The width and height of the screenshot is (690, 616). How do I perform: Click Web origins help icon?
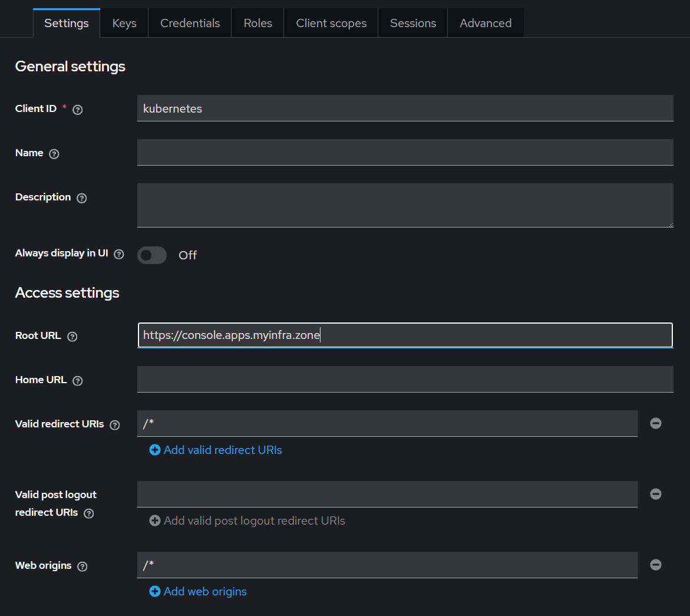82,566
